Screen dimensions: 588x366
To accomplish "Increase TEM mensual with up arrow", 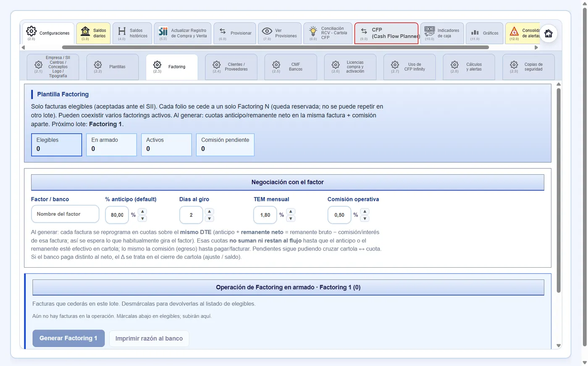I will 291,211.
